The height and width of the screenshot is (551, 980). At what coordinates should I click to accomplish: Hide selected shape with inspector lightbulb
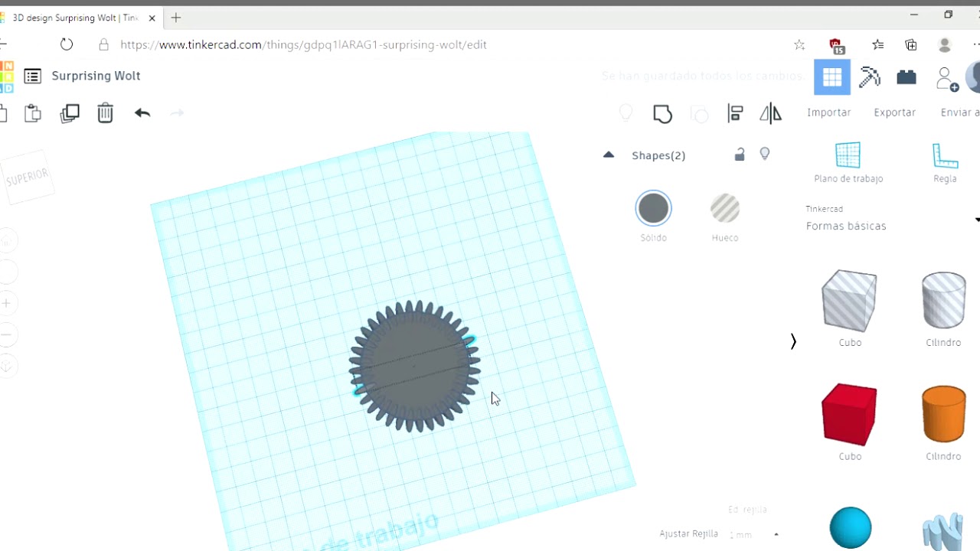coord(764,154)
